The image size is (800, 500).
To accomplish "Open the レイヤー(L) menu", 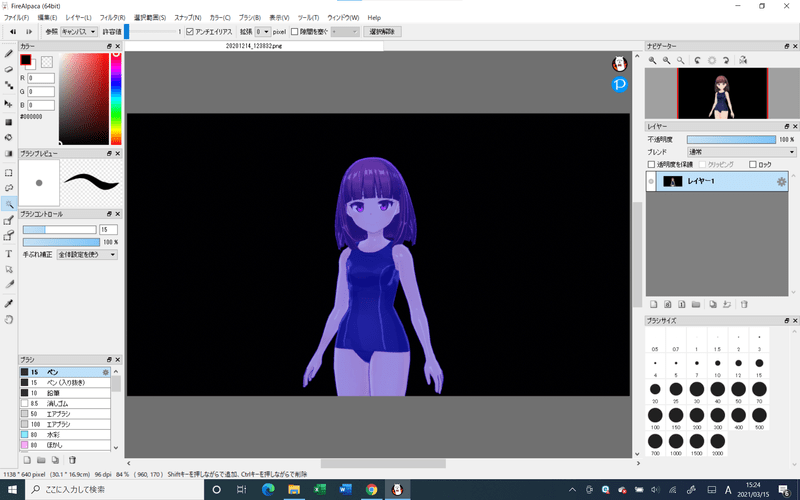I will click(x=78, y=18).
